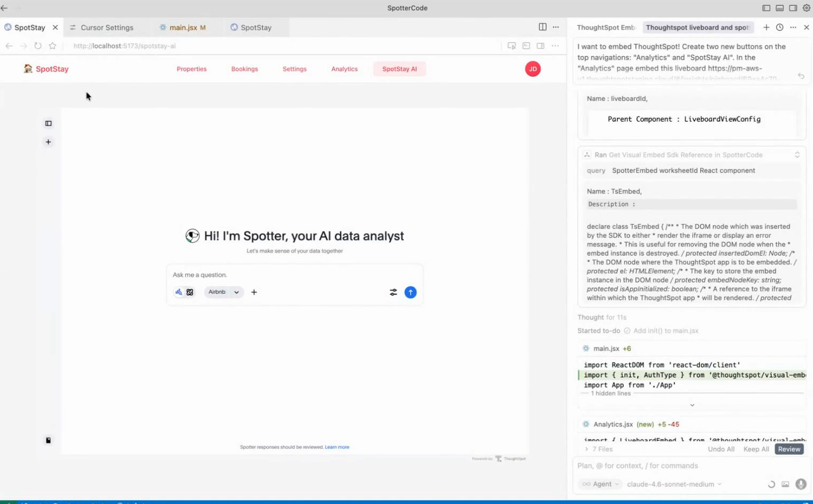Click the microphone voice input button

click(800, 484)
